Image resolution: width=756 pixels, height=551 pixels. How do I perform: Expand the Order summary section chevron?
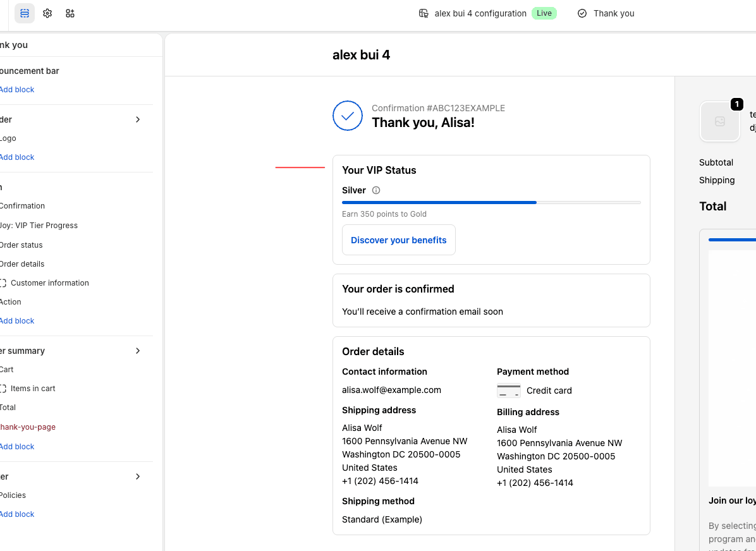tap(138, 351)
